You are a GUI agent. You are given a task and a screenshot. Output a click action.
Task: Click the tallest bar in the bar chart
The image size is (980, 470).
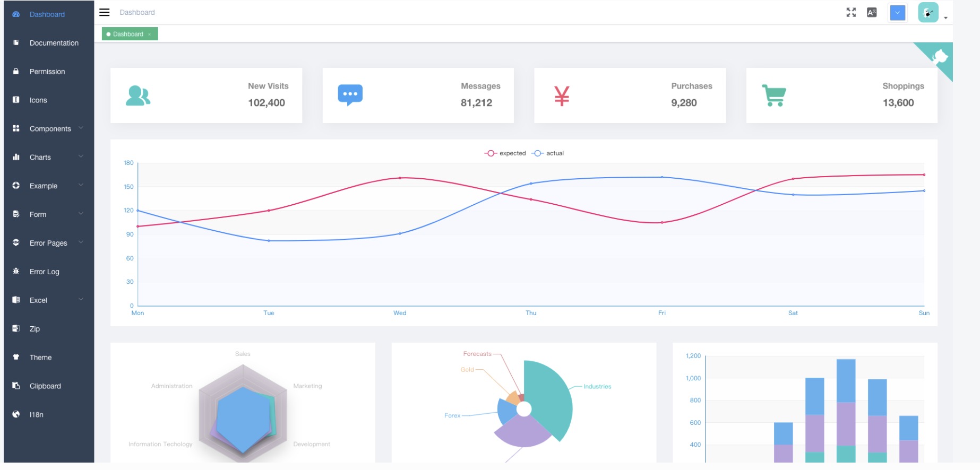pyautogui.click(x=846, y=411)
